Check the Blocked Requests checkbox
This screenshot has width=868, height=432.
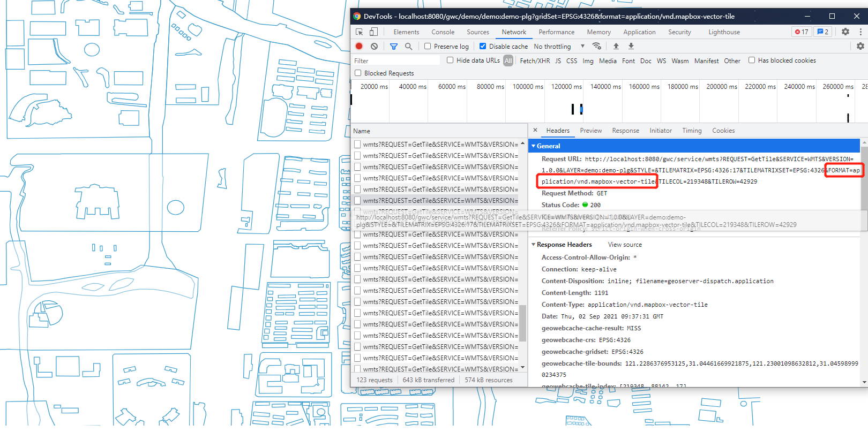click(358, 73)
